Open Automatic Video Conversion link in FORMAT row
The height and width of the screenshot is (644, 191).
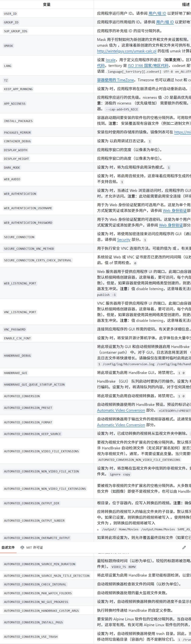(x=121, y=425)
